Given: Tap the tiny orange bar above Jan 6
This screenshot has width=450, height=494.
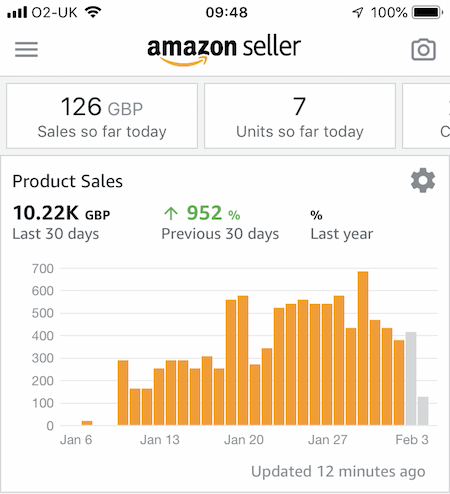Looking at the screenshot, I should 87,423.
